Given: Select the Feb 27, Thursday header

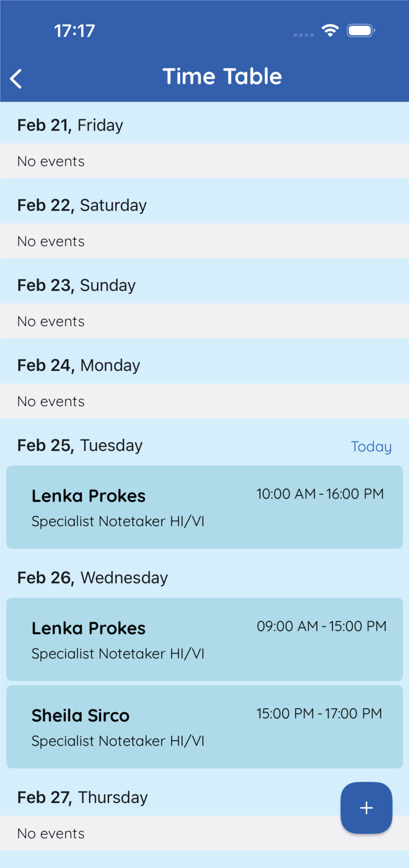Looking at the screenshot, I should (204, 797).
